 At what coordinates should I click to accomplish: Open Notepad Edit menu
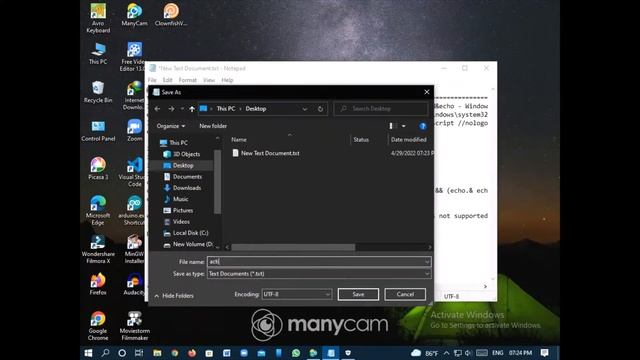click(167, 80)
